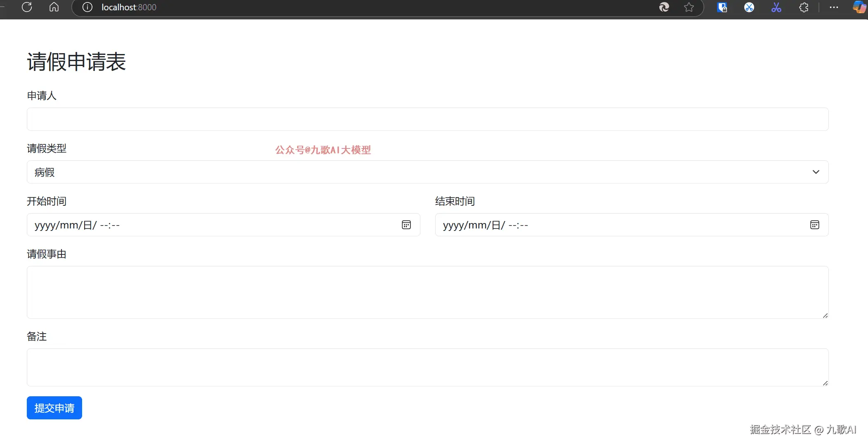Viewport: 868px width, 447px height.
Task: Click inside the 请假事由 text area
Action: coord(427,292)
